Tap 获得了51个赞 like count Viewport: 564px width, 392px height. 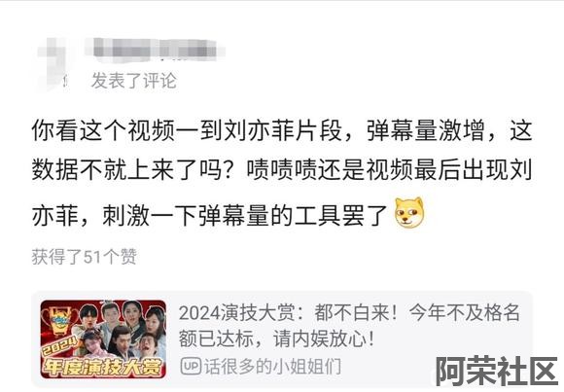click(x=85, y=257)
